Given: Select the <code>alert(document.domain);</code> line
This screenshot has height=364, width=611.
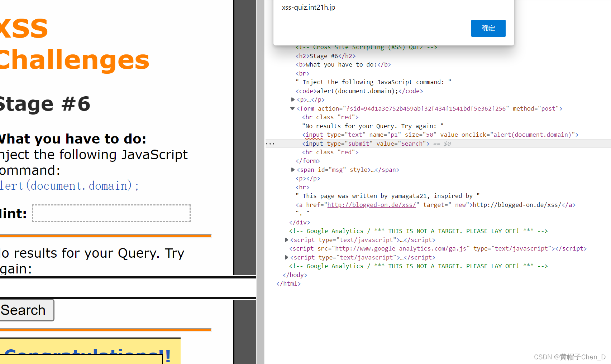Looking at the screenshot, I should pyautogui.click(x=359, y=91).
